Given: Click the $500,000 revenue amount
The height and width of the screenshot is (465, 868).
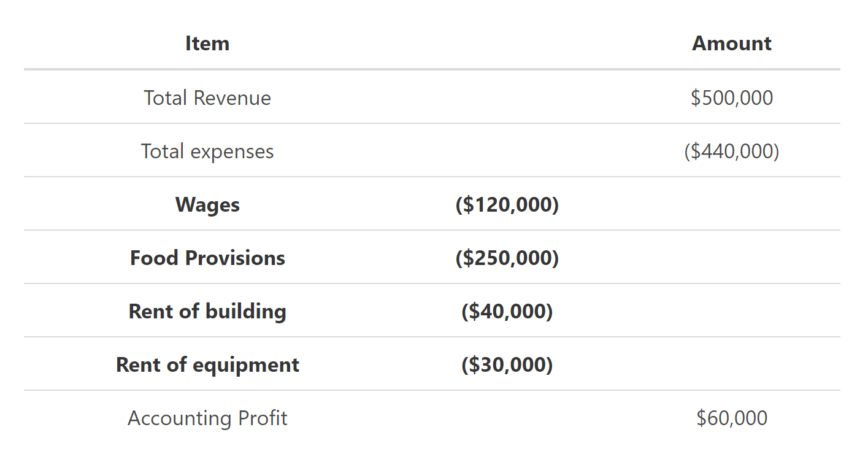Looking at the screenshot, I should pyautogui.click(x=731, y=98).
